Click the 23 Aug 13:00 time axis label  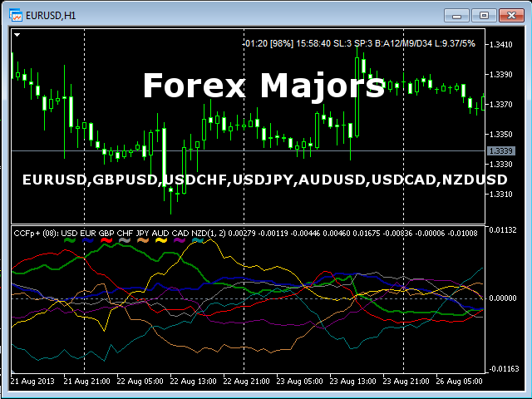(x=354, y=380)
